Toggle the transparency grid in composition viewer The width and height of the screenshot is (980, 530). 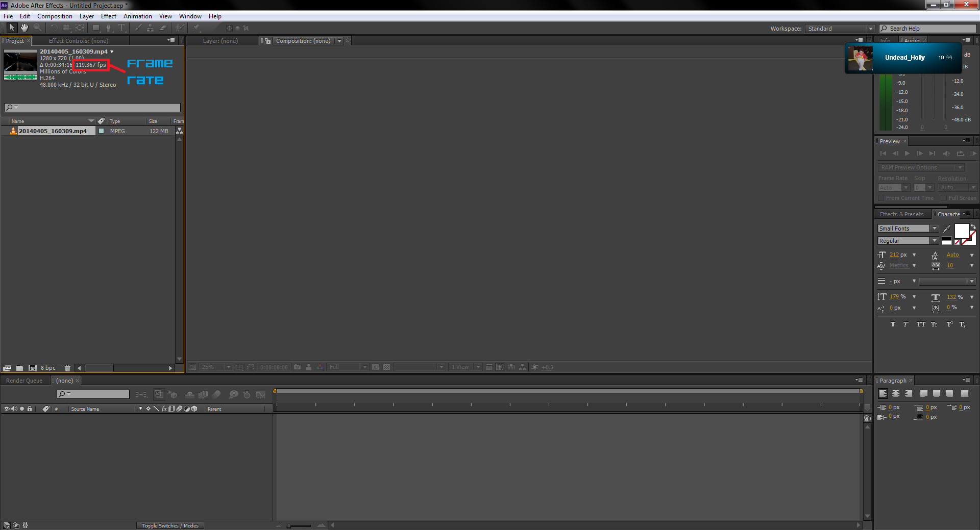(x=386, y=367)
